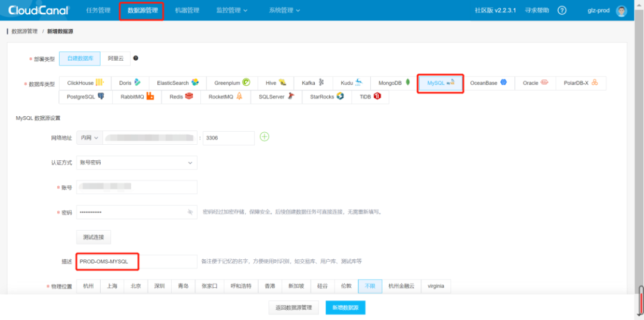The height and width of the screenshot is (320, 644).
Task: Select PostgreSQL database type
Action: point(86,97)
